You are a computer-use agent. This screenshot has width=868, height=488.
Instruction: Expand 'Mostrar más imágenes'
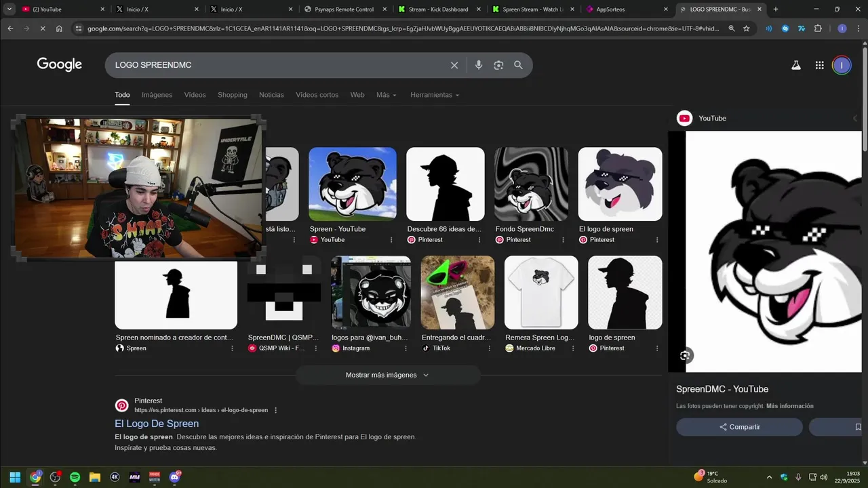coord(388,375)
